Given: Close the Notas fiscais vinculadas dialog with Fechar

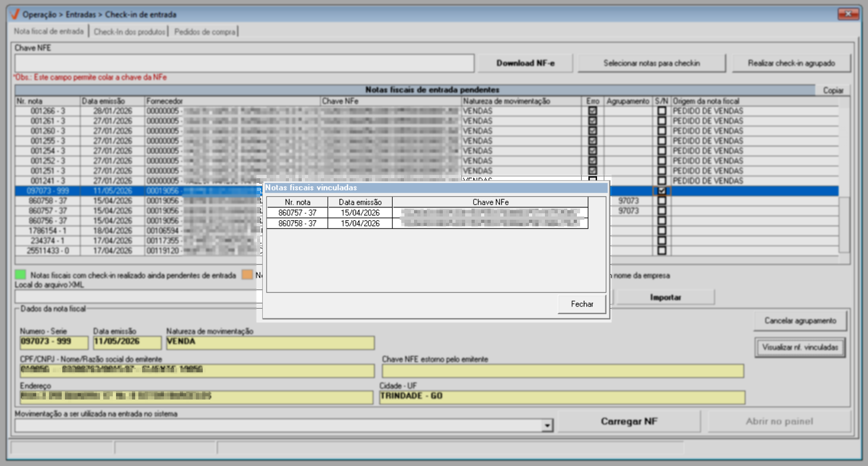Looking at the screenshot, I should tap(582, 304).
